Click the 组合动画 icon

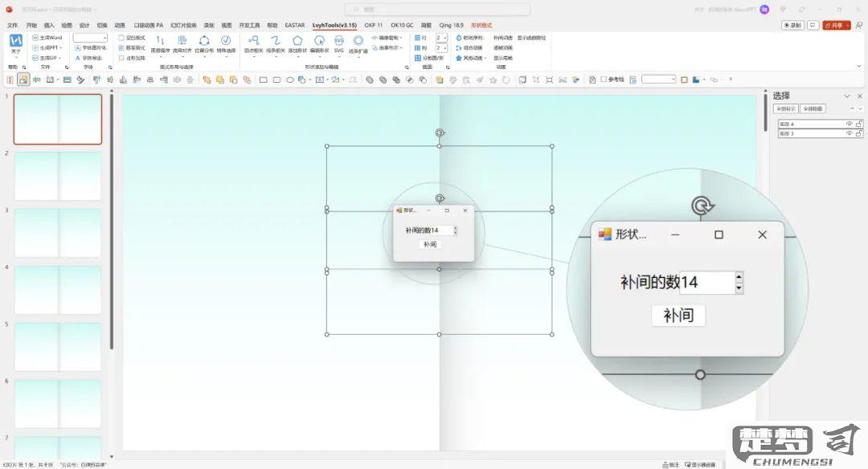pos(459,48)
